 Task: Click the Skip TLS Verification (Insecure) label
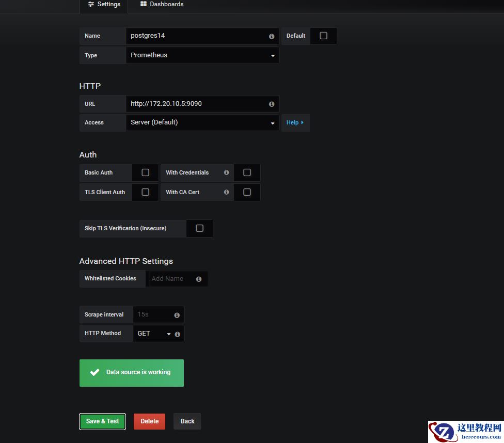125,228
